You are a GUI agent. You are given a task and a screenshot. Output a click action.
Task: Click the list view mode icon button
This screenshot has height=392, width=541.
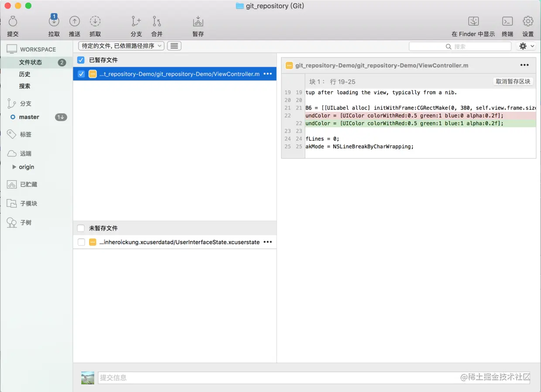[174, 46]
